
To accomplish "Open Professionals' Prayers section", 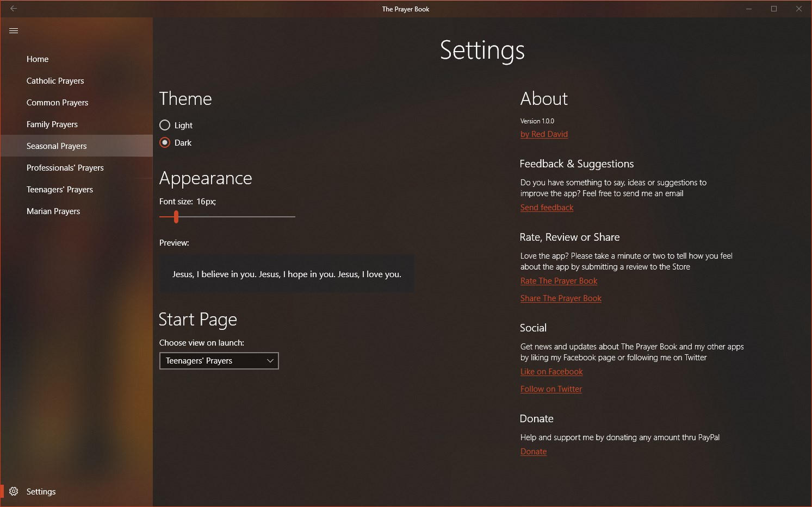I will [76, 167].
